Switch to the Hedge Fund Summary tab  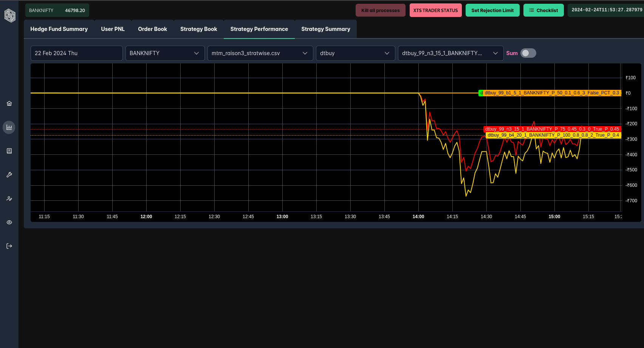point(59,29)
